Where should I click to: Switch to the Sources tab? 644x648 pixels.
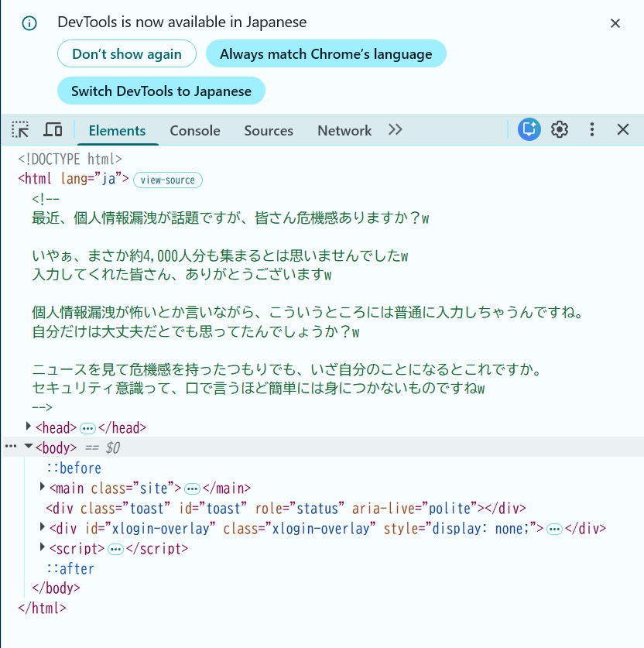(x=269, y=131)
